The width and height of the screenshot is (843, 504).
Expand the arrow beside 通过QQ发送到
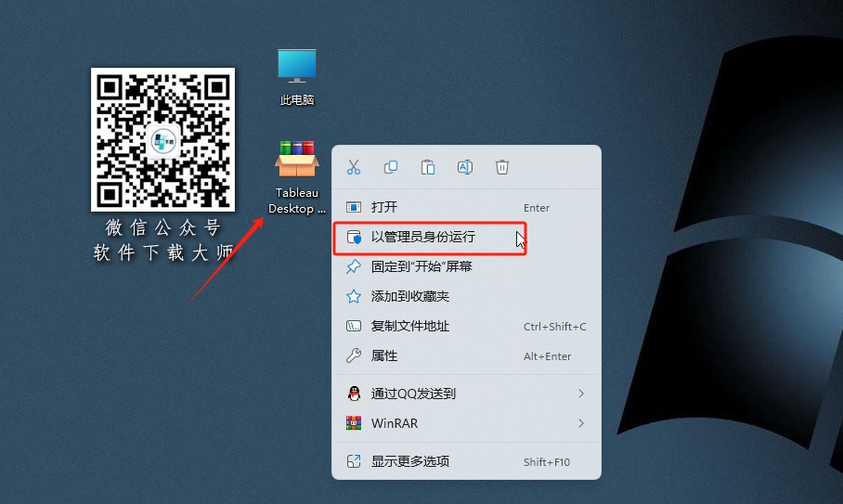(581, 394)
